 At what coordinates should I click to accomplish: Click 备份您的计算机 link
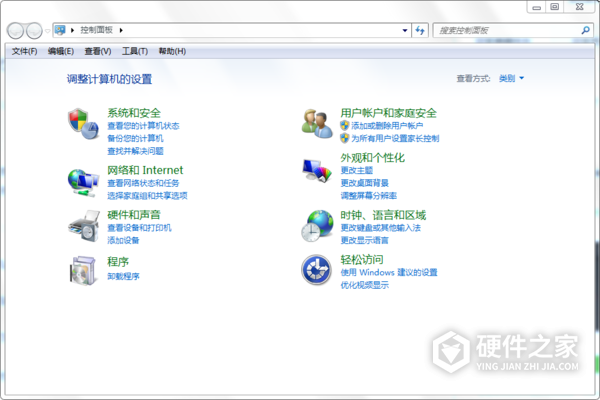coord(135,138)
